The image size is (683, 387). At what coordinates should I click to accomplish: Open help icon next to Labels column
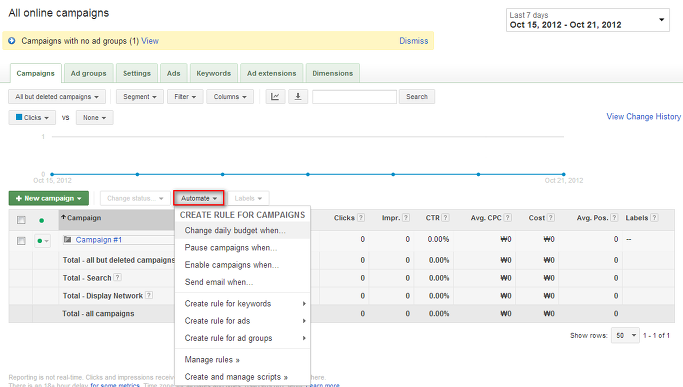click(x=654, y=217)
